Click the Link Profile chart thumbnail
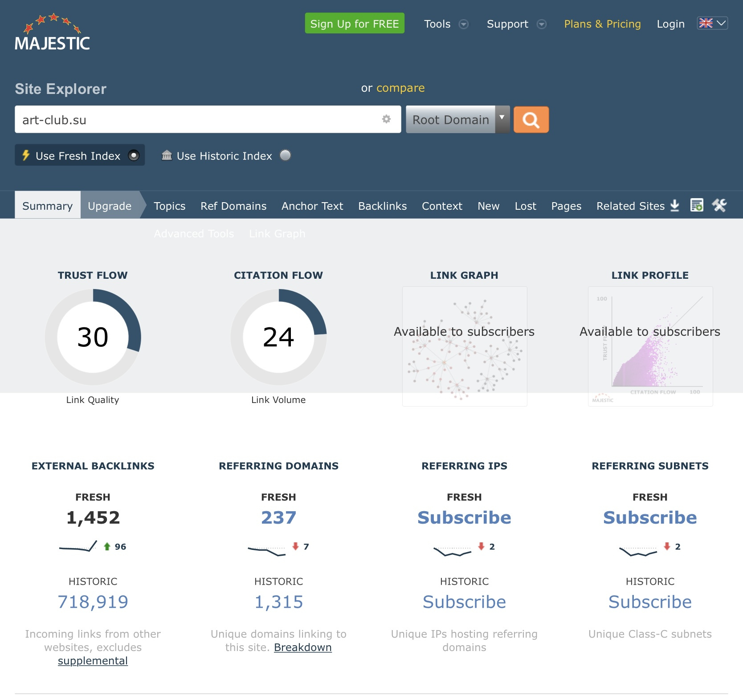This screenshot has height=700, width=743. [650, 346]
